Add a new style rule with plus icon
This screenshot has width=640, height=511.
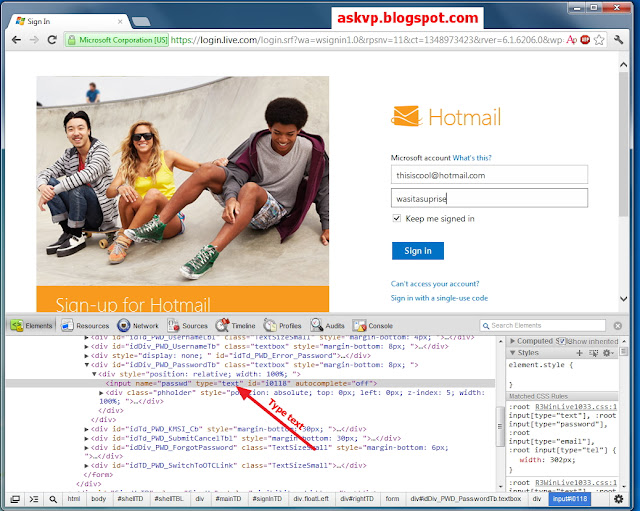coord(579,353)
